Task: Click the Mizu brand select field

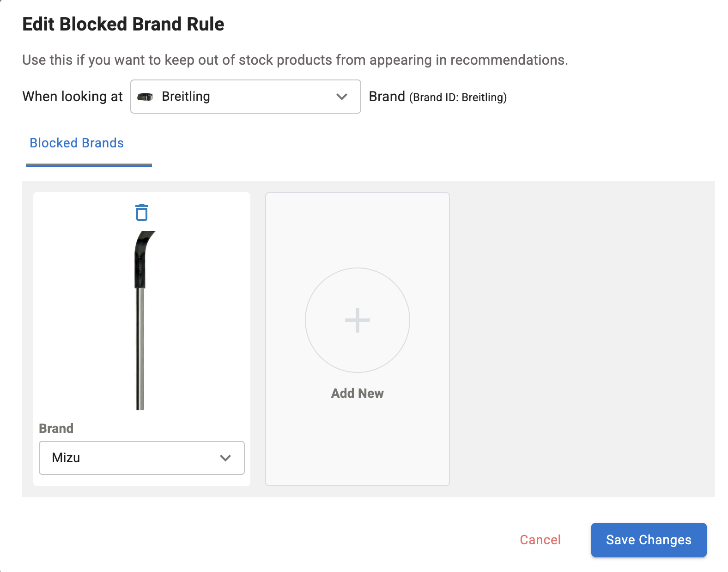Action: click(142, 458)
